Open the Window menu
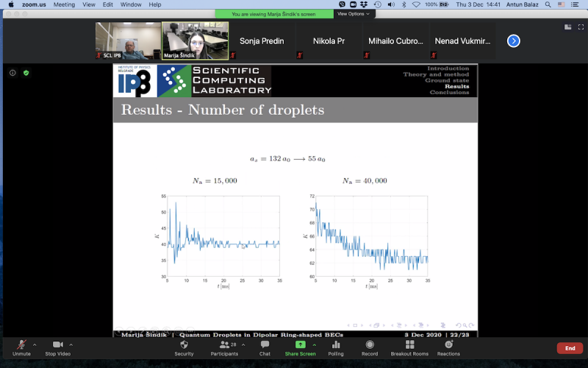588x368 pixels. (x=131, y=4)
